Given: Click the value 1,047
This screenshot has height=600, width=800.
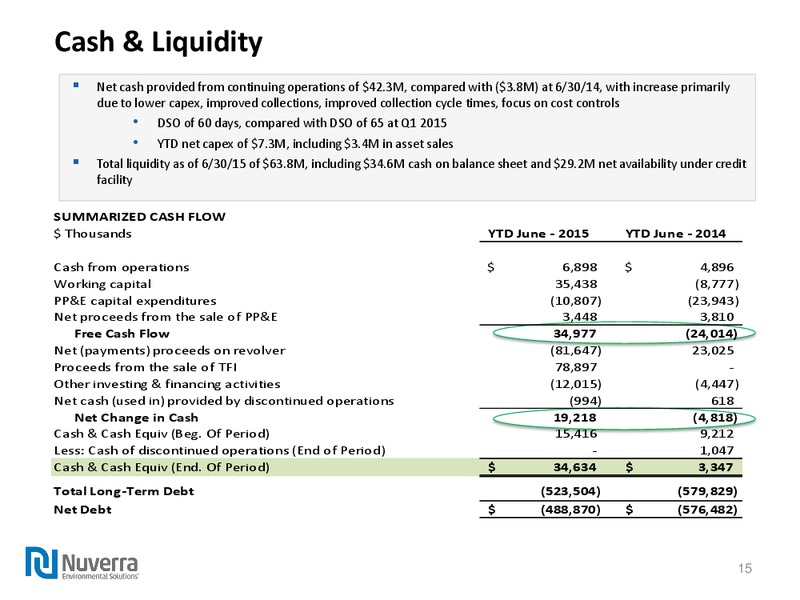Looking at the screenshot, I should tap(717, 451).
